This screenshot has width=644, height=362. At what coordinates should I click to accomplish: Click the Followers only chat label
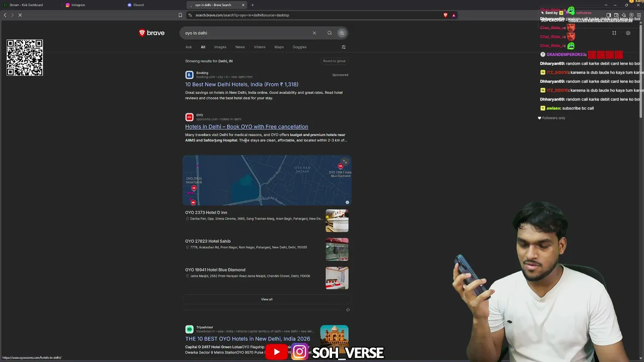554,118
